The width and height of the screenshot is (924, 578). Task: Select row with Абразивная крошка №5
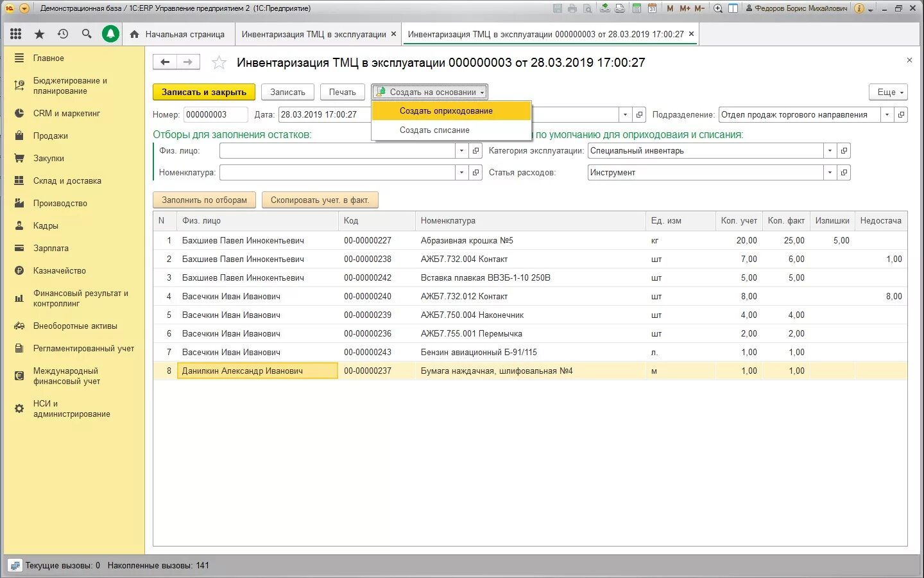(x=530, y=240)
